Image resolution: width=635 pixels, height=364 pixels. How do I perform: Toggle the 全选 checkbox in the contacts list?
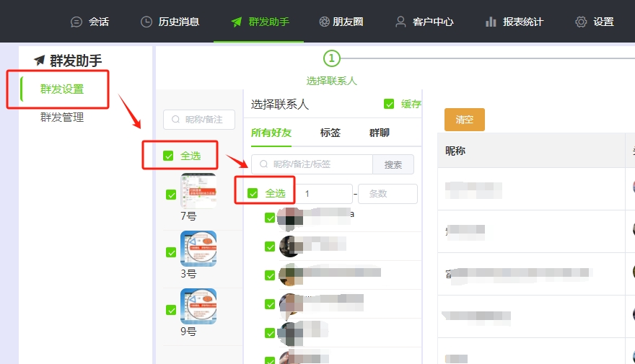pyautogui.click(x=253, y=193)
